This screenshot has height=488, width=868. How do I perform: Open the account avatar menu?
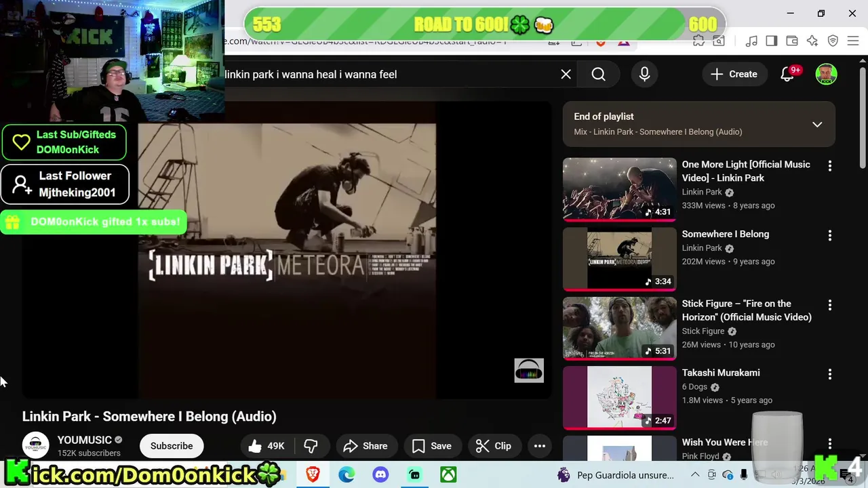pyautogui.click(x=826, y=75)
